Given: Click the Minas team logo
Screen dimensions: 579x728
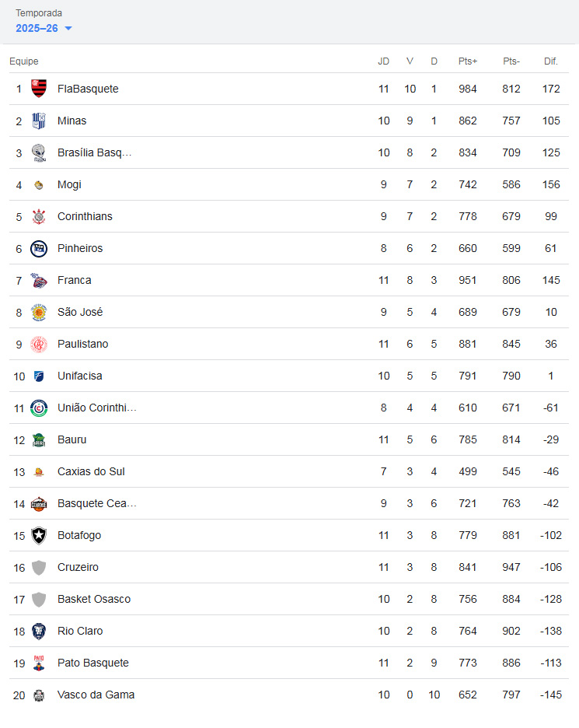Looking at the screenshot, I should pos(39,121).
